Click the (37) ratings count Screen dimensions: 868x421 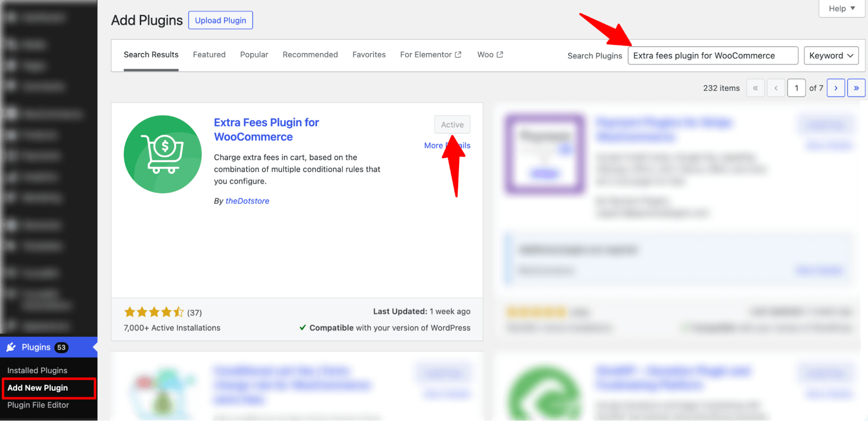195,313
